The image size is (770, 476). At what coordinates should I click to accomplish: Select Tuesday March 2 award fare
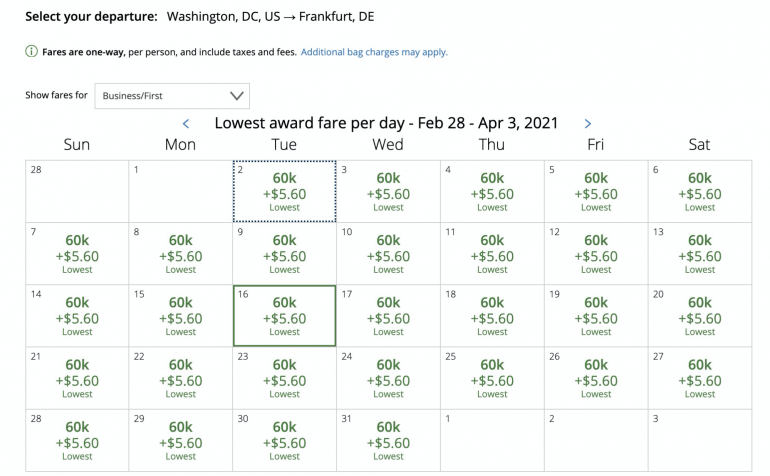pos(284,192)
